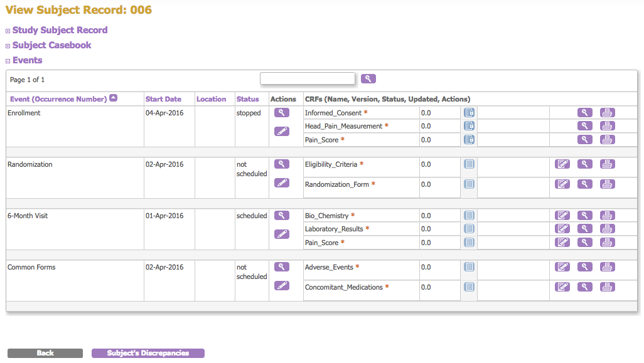Expand the Study Subject Record section

pyautogui.click(x=60, y=30)
